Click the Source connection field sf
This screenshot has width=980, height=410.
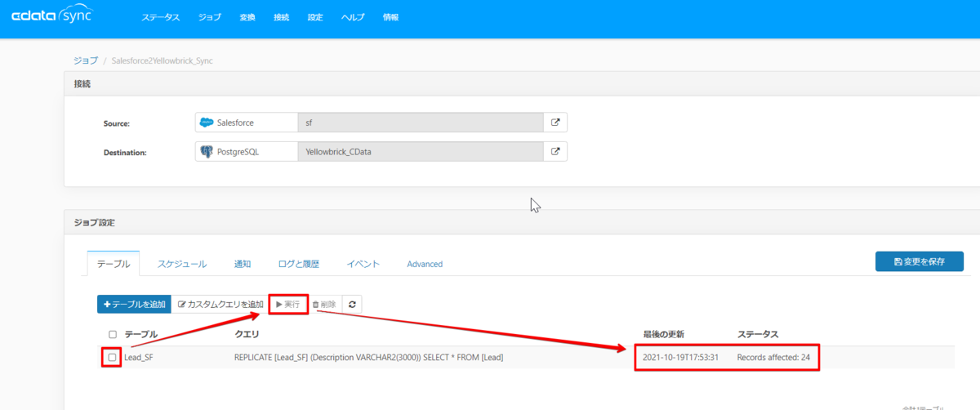421,123
